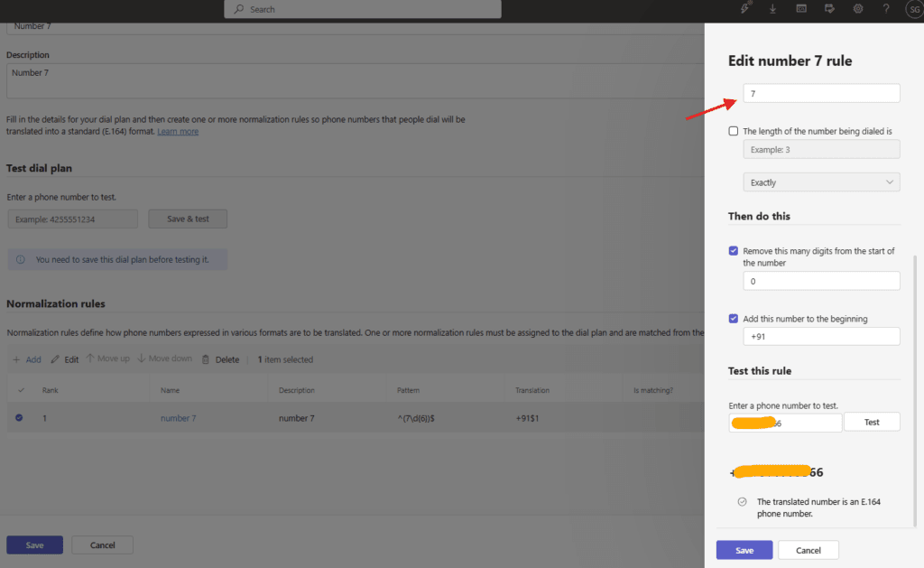
Task: Deselect the number 7 rule row checkmark
Action: pyautogui.click(x=19, y=418)
